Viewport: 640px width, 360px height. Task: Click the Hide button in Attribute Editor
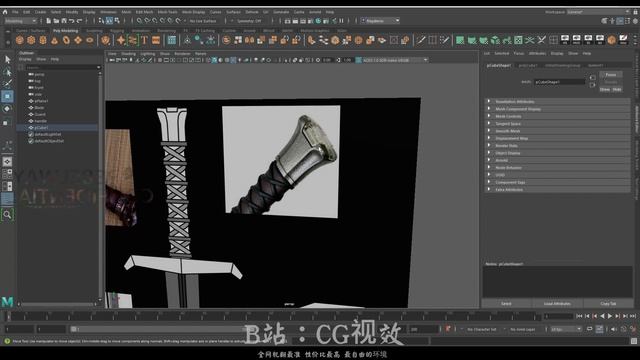click(617, 89)
